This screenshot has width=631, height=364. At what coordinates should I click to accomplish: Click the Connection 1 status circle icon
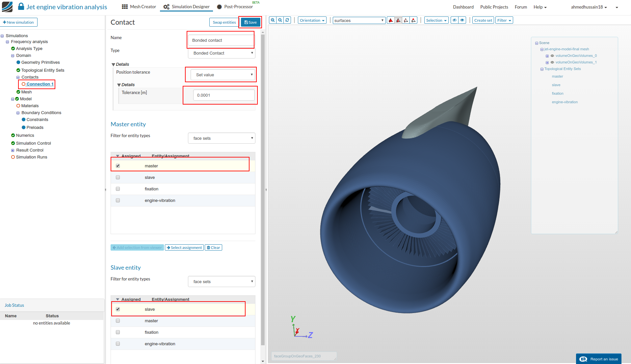pyautogui.click(x=23, y=84)
